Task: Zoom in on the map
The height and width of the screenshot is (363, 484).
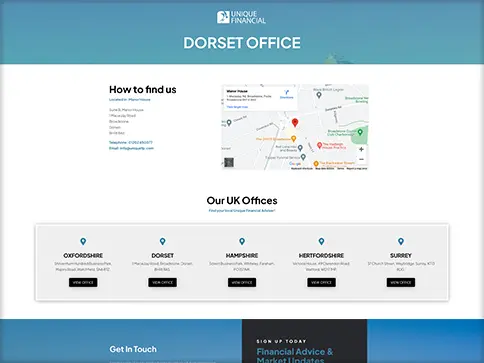Action: [361, 149]
